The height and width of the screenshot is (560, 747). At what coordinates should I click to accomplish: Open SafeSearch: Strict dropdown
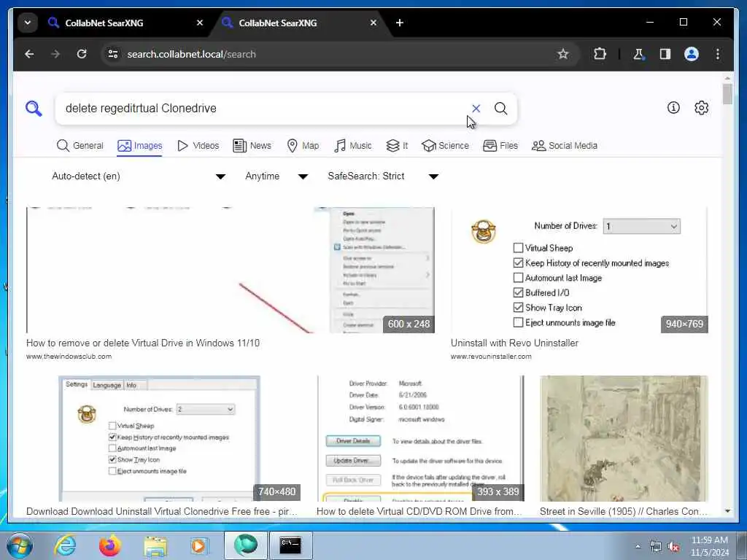pos(382,176)
